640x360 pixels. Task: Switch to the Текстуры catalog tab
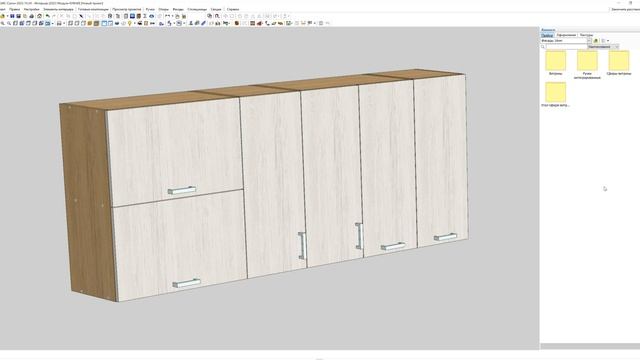(x=586, y=35)
